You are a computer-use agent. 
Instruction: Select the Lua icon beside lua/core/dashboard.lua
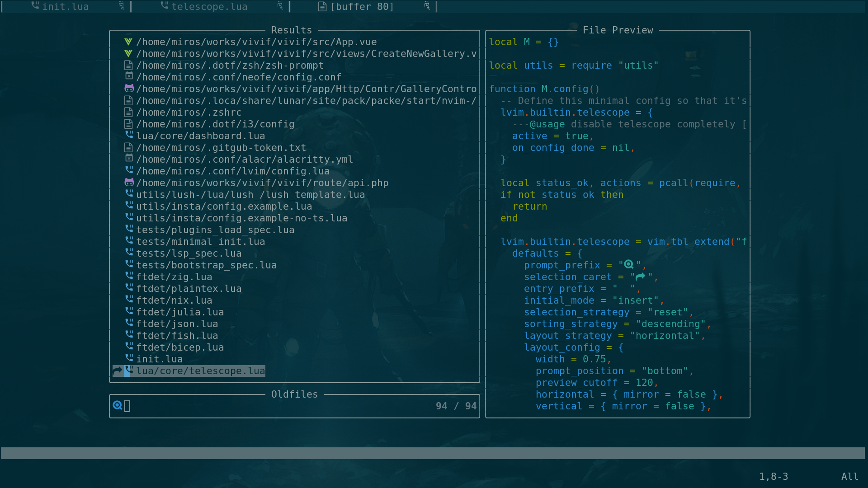(x=129, y=135)
